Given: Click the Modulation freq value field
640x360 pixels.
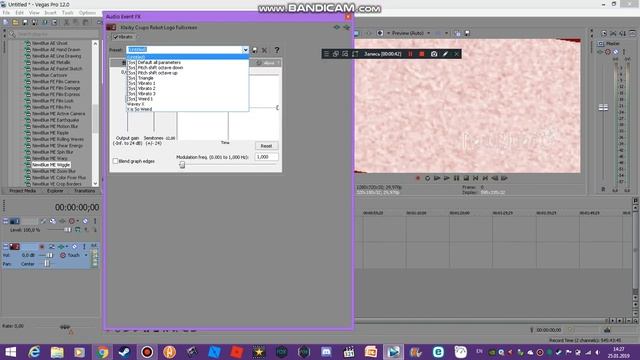Looking at the screenshot, I should click(x=266, y=157).
